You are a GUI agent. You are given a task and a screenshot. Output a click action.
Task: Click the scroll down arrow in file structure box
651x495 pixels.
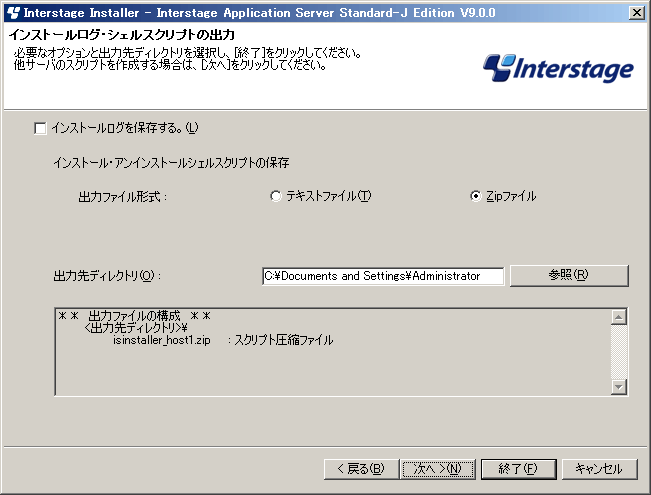(x=619, y=387)
